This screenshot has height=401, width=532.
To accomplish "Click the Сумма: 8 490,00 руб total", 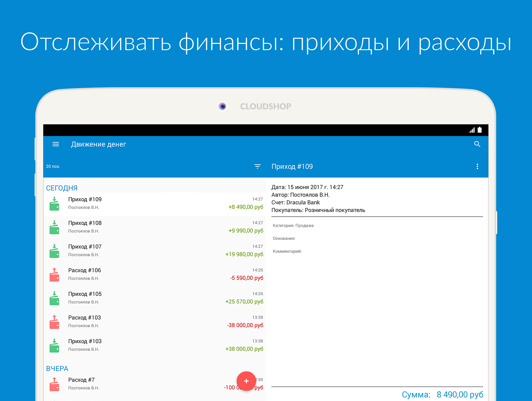I will click(x=442, y=394).
